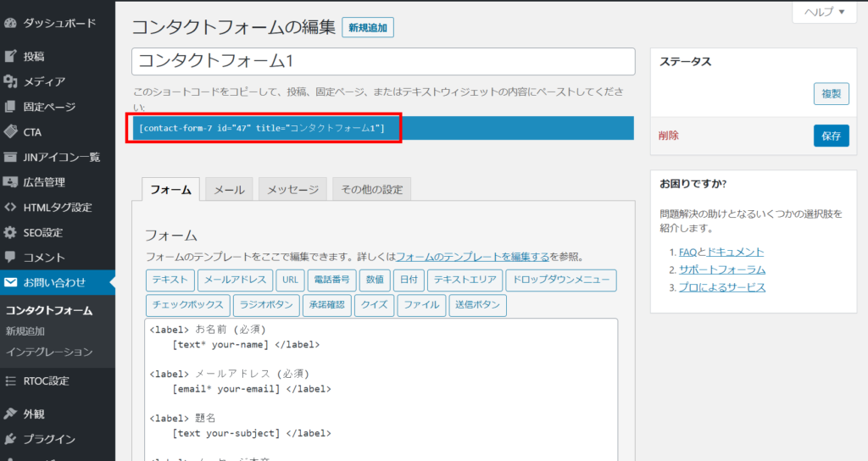Click the 削除 delete link
This screenshot has width=868, height=461.
point(668,136)
